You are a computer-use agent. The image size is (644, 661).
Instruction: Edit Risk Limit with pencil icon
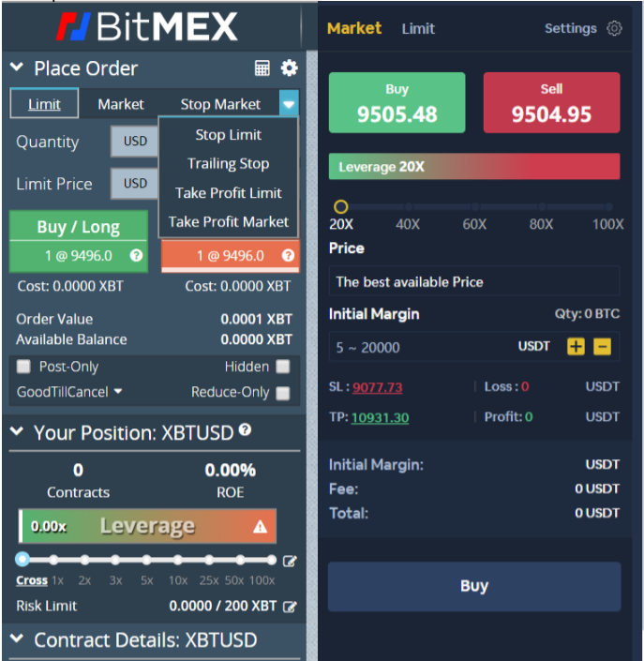coord(290,607)
